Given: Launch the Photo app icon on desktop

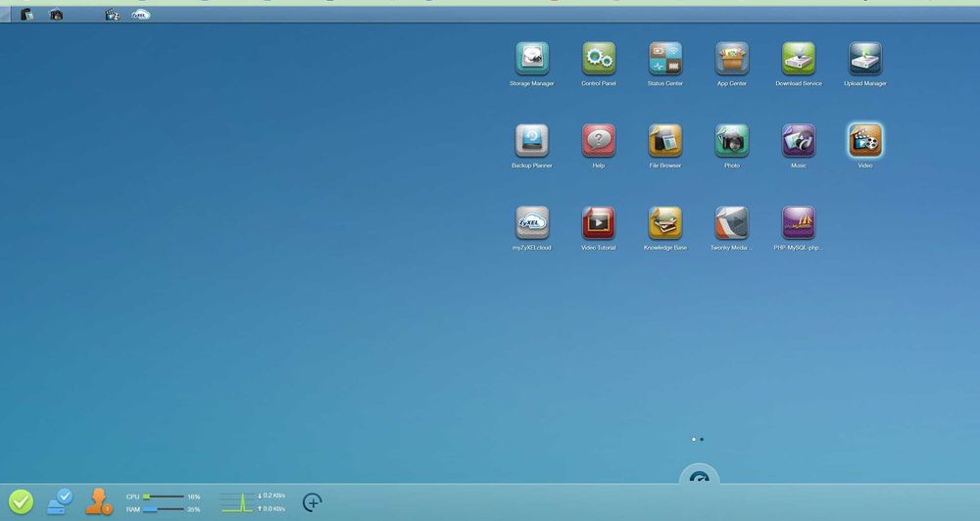Looking at the screenshot, I should (732, 140).
